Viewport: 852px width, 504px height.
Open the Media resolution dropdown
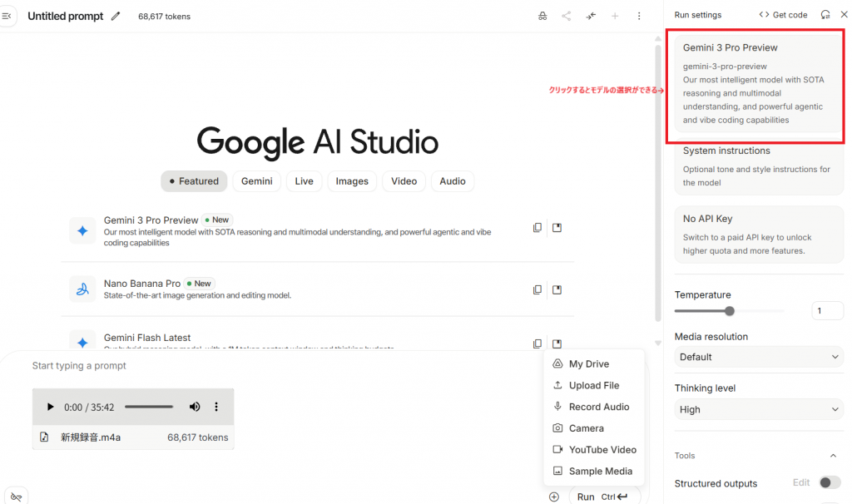pyautogui.click(x=759, y=357)
